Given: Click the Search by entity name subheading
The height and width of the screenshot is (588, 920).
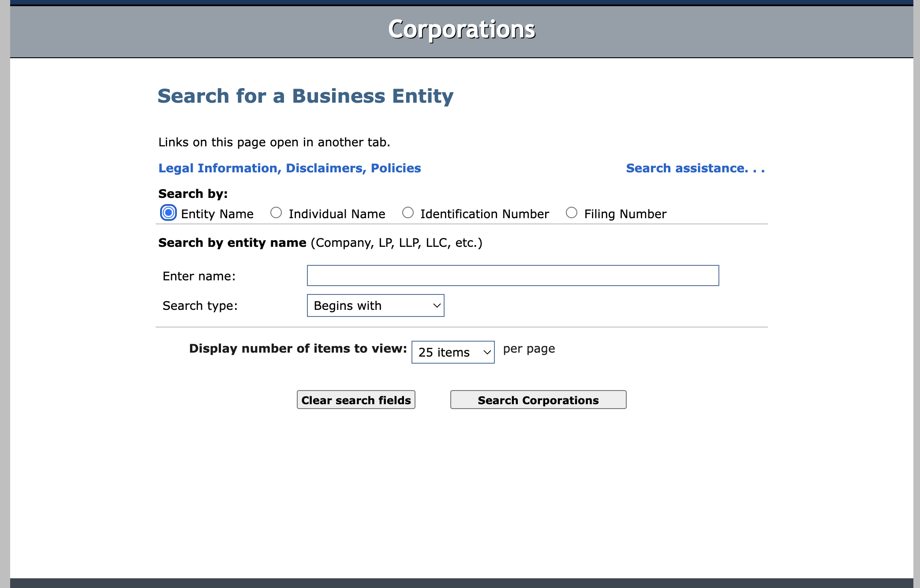Looking at the screenshot, I should point(232,242).
